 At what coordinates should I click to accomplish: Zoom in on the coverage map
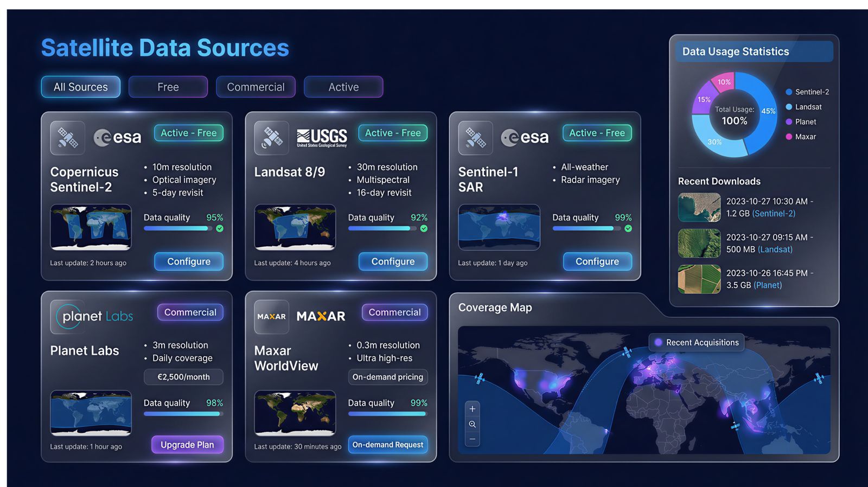[473, 409]
